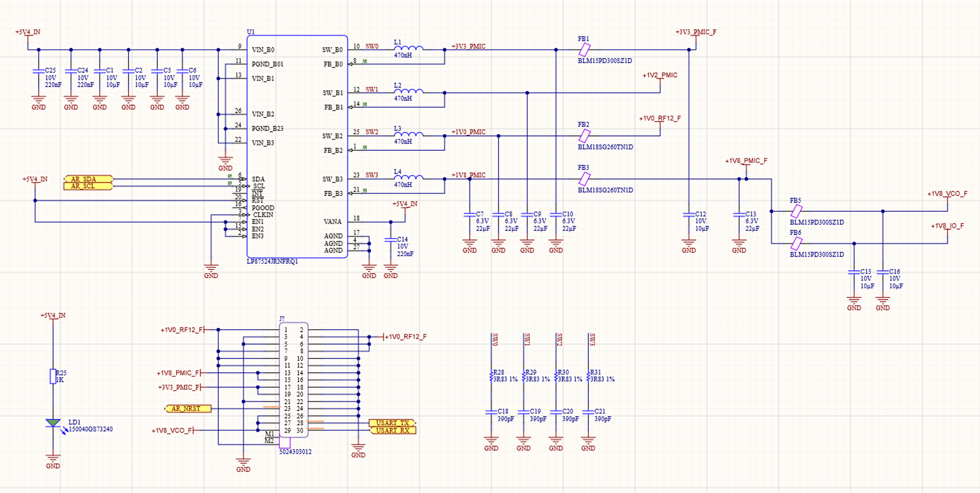Select capacitor C14 symbol

pyautogui.click(x=391, y=240)
